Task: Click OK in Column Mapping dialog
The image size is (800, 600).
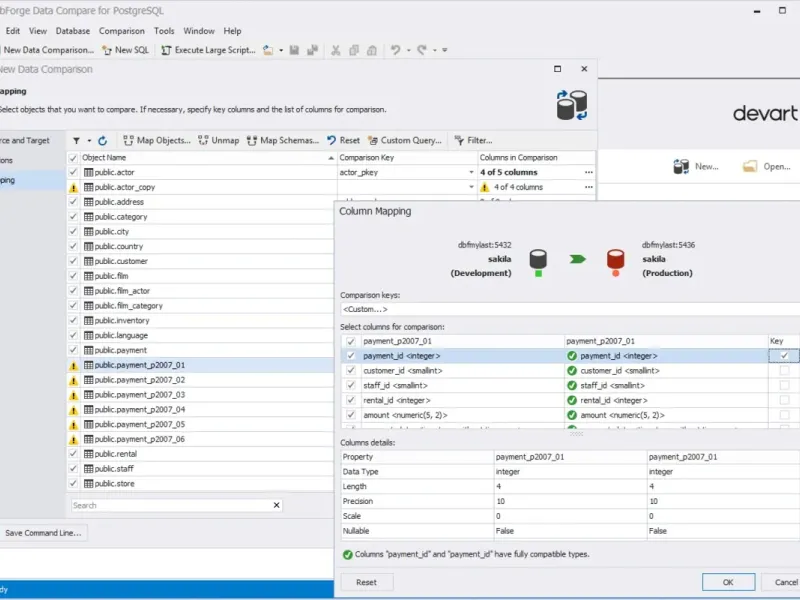Action: coord(728,582)
